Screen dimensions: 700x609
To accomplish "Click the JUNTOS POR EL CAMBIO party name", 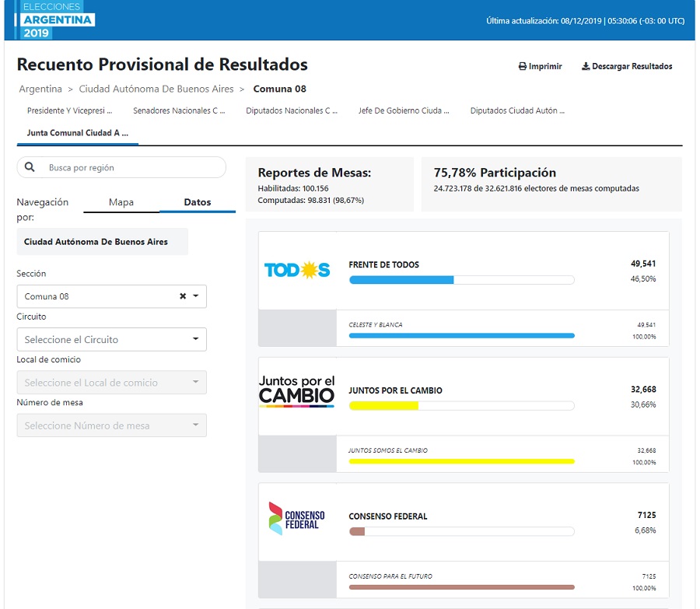I will [x=396, y=390].
